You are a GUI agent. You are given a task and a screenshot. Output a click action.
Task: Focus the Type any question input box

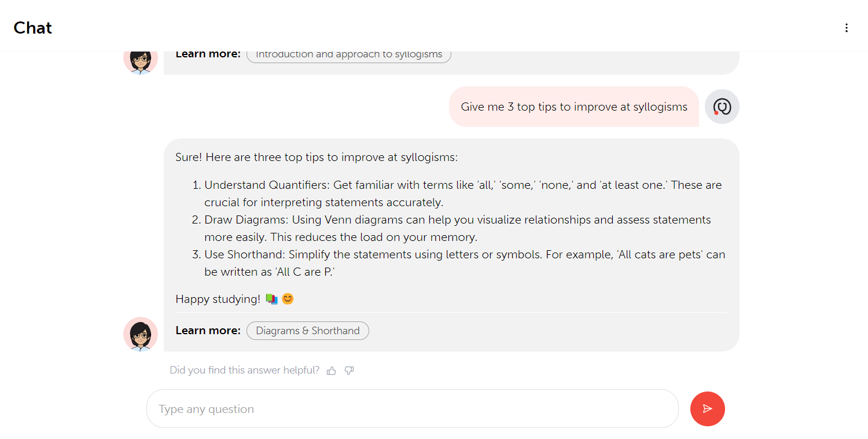pyautogui.click(x=412, y=409)
